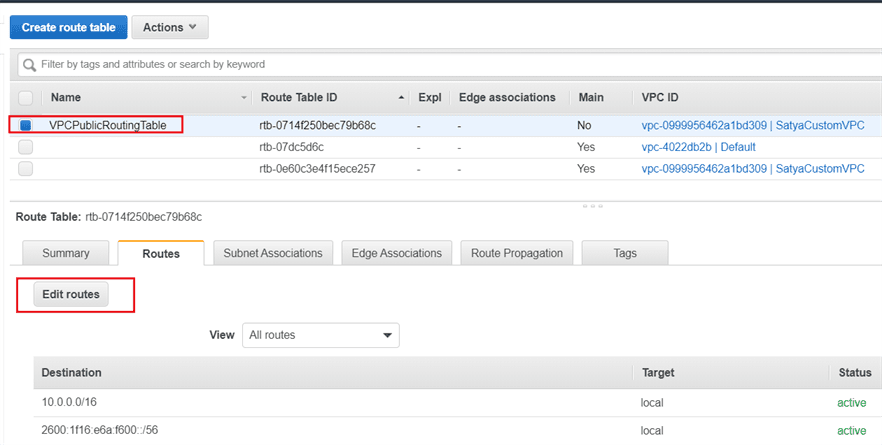
Task: Uncheck the VPCPublicRoutingTable row checkbox
Action: click(x=26, y=125)
